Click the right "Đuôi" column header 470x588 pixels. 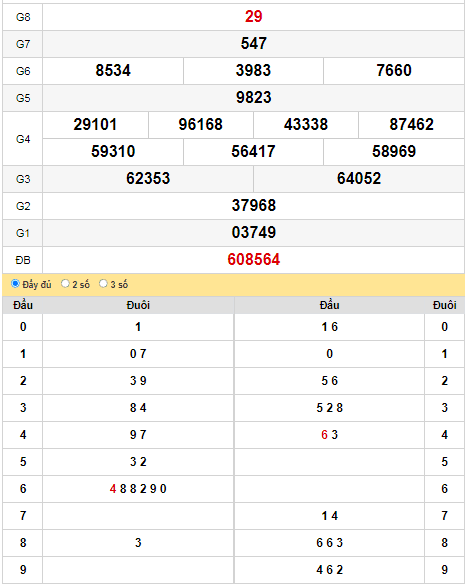pyautogui.click(x=444, y=305)
